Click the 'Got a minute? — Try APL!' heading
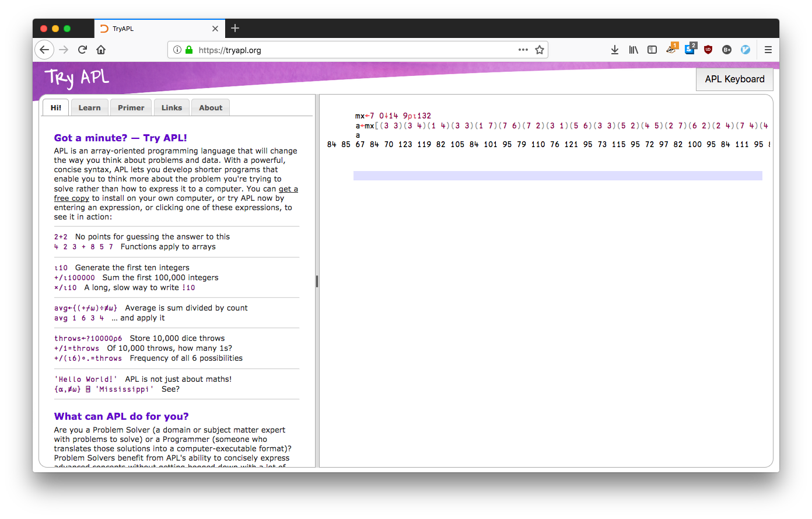 tap(121, 138)
